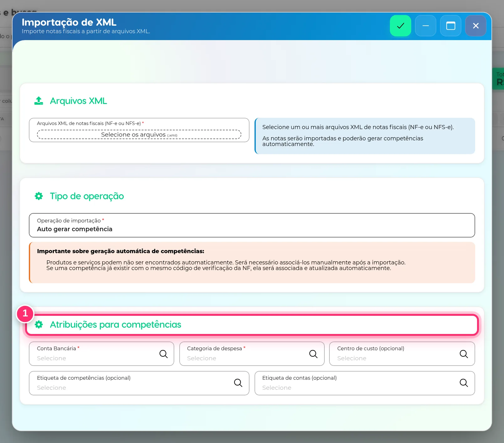Viewport: 504px width, 443px height.
Task: Confirm import with the green checkmark button
Action: coord(400,26)
